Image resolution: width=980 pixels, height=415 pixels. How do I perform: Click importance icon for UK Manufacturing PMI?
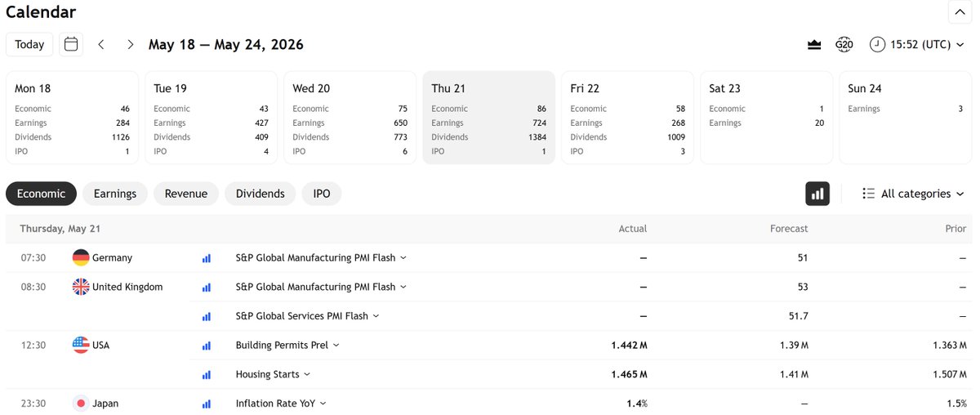coord(207,288)
